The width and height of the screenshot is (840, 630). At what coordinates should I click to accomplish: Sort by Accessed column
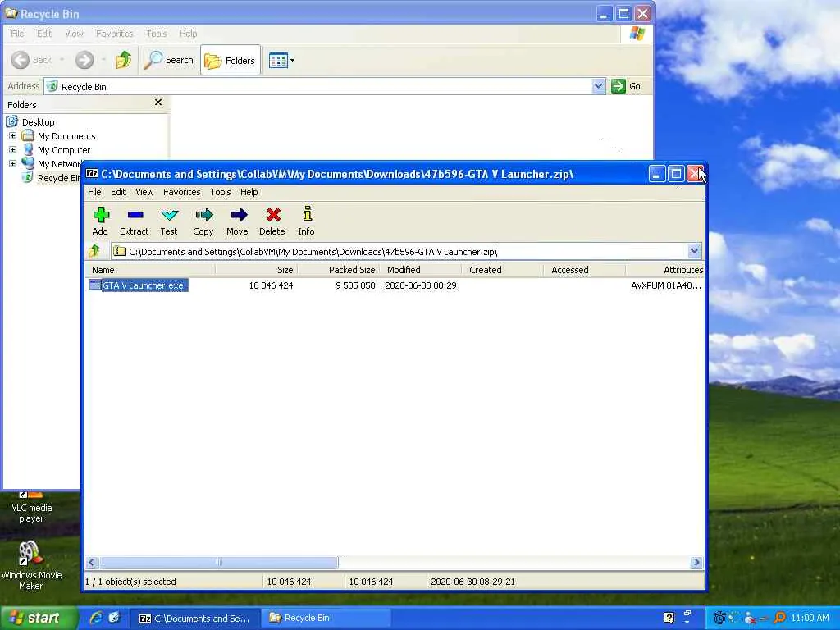[584, 270]
